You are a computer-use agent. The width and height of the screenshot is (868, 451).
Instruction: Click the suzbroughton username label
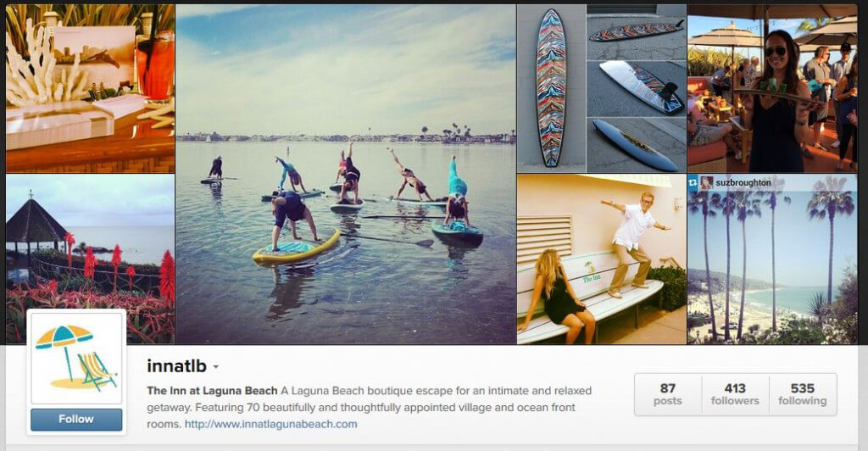[743, 182]
